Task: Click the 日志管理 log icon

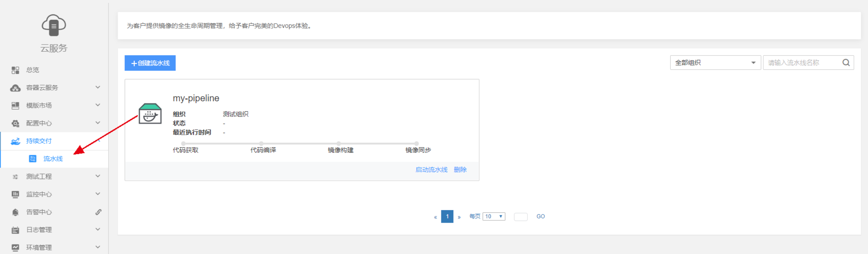Action: pyautogui.click(x=15, y=230)
